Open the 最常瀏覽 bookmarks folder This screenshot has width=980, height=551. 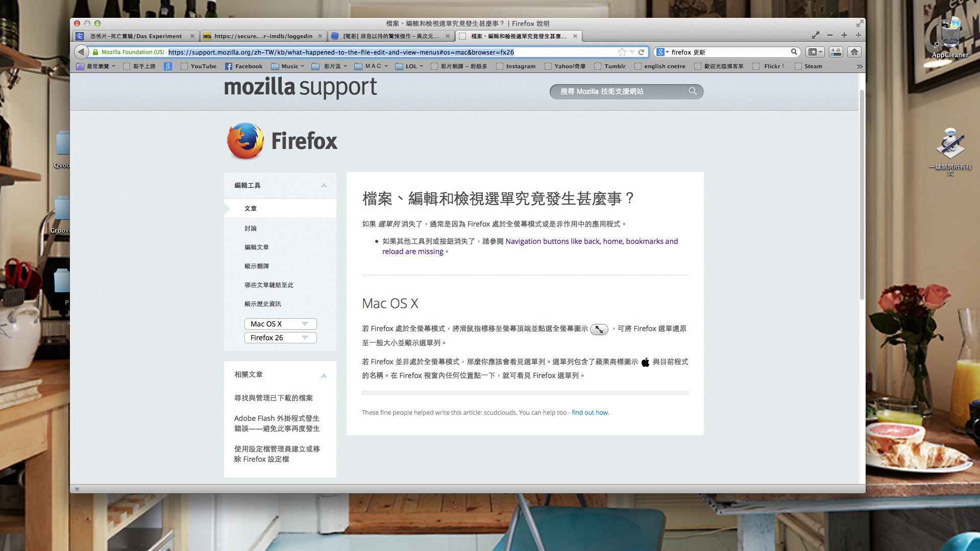pyautogui.click(x=96, y=66)
